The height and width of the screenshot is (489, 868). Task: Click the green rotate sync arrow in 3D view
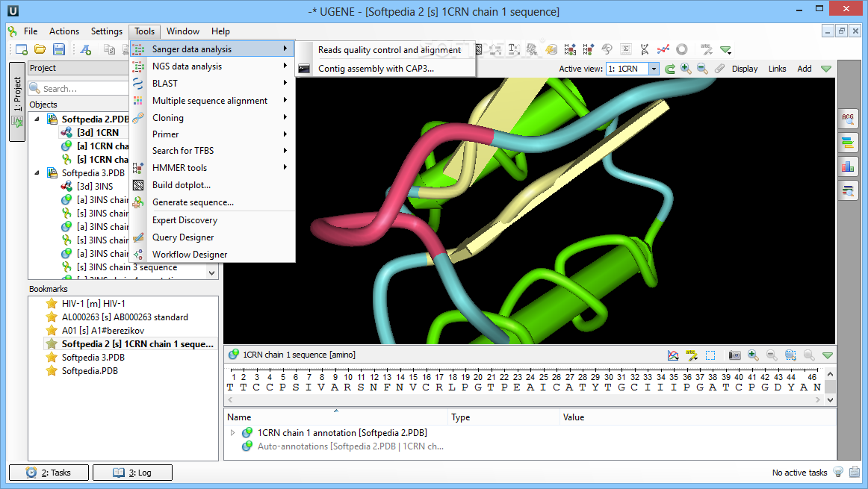(670, 69)
